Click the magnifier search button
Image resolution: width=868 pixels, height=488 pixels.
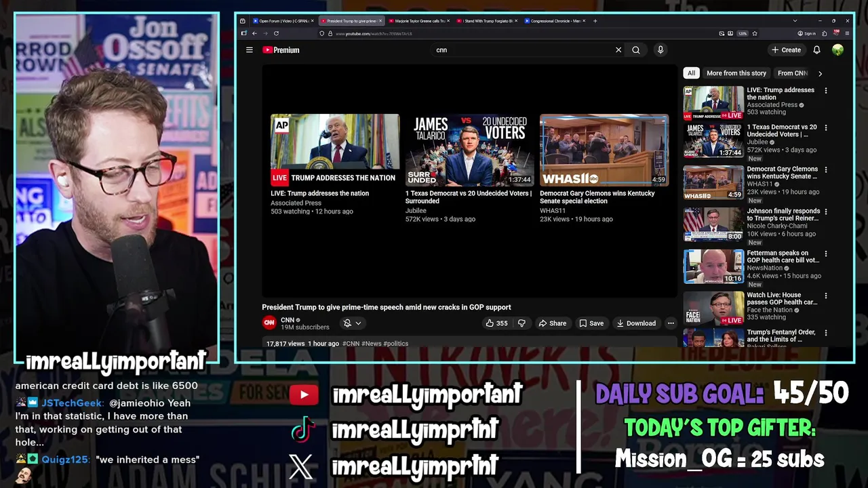[636, 50]
